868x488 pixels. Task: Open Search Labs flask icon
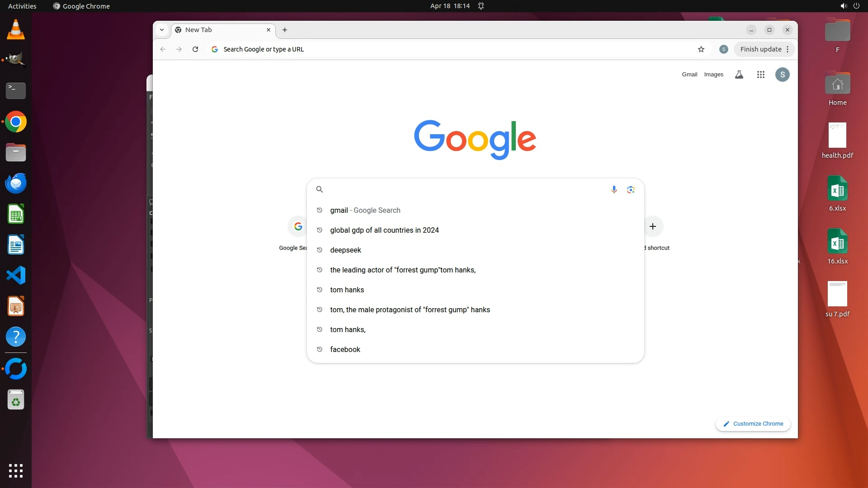(x=739, y=75)
